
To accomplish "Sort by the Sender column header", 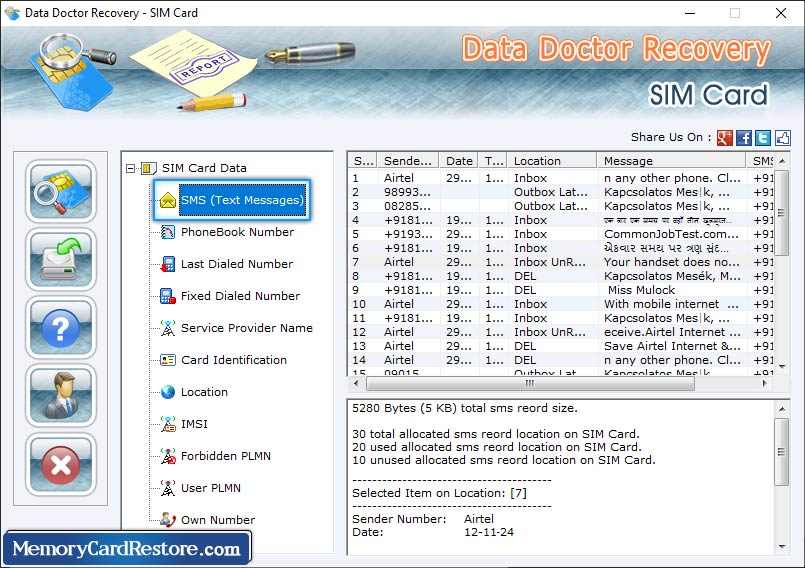I will [408, 161].
